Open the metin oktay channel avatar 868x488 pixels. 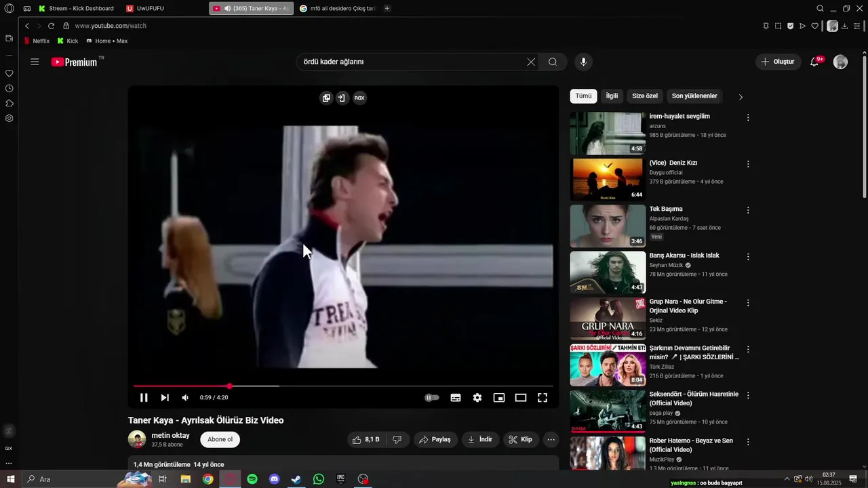tap(137, 439)
